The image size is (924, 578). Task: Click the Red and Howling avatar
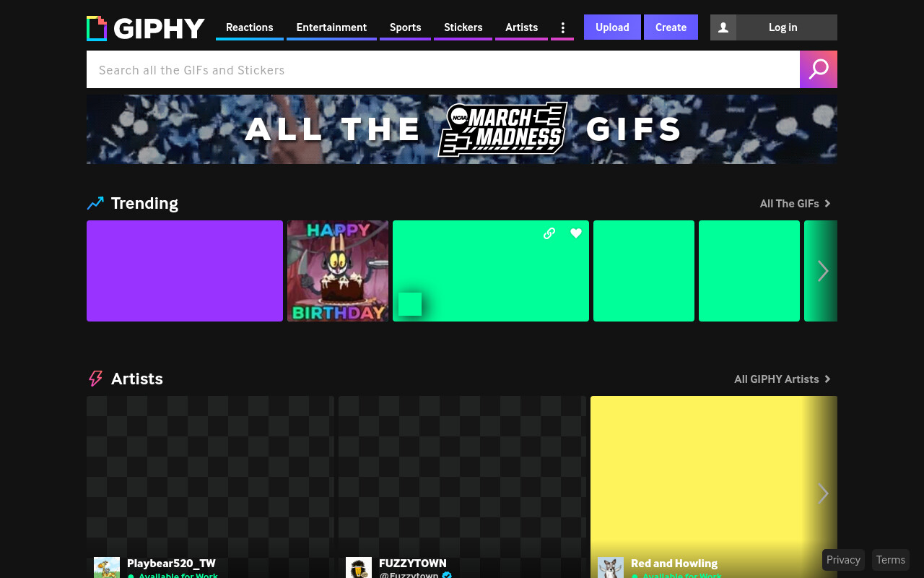[x=611, y=568]
